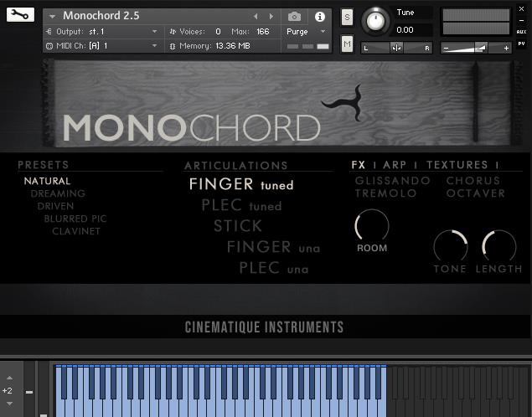Enable the CHORUS effect
532x417 pixels.
click(473, 180)
